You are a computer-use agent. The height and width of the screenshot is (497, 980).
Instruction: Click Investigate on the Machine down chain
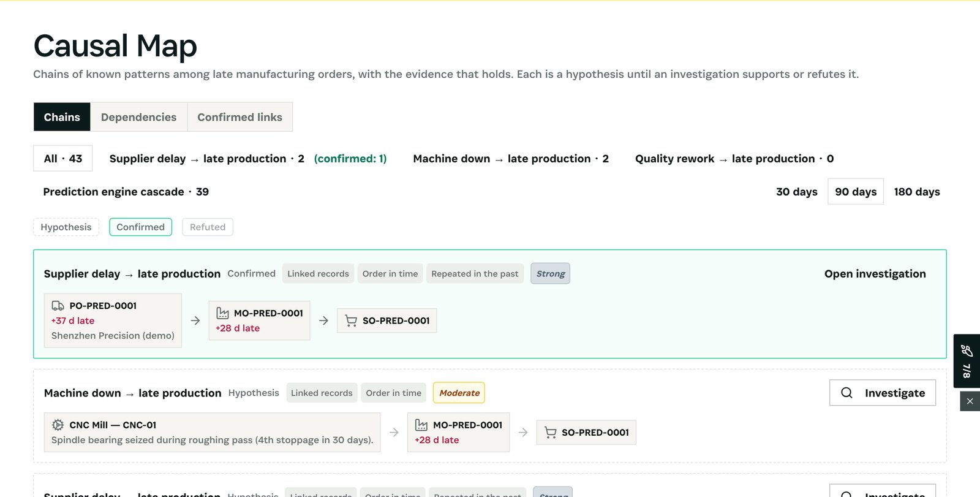[x=883, y=393]
